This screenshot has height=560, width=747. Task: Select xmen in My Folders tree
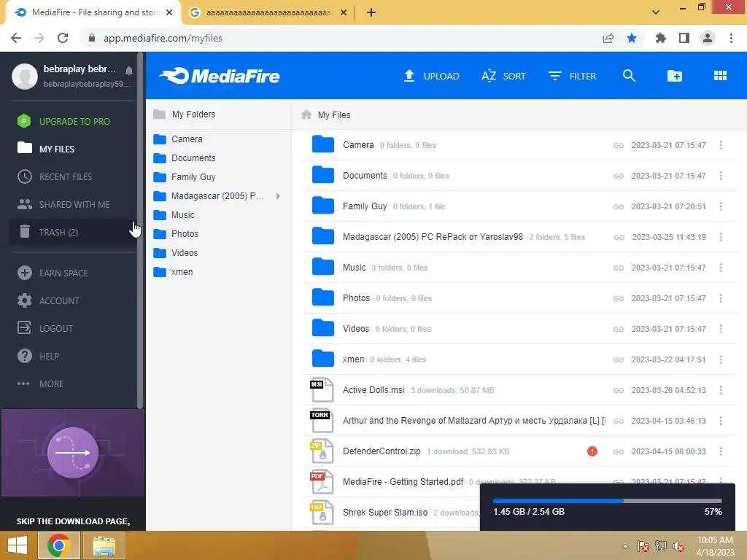173,272
